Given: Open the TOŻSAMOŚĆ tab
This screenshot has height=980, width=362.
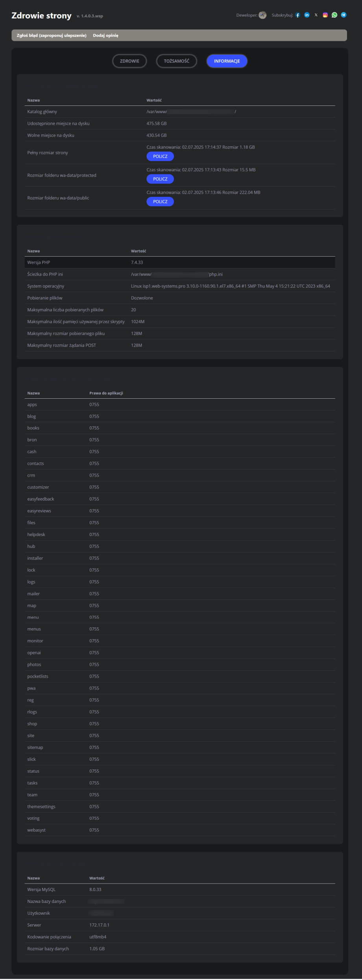Looking at the screenshot, I should [176, 61].
